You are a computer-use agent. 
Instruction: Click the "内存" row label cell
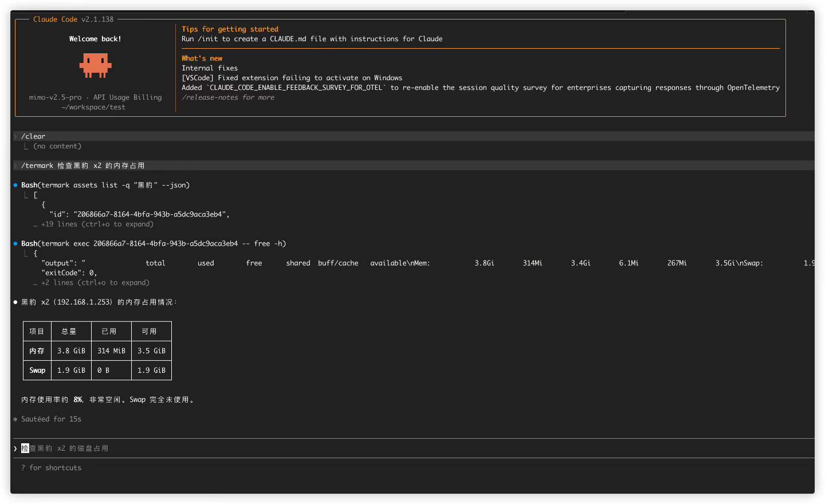(37, 351)
